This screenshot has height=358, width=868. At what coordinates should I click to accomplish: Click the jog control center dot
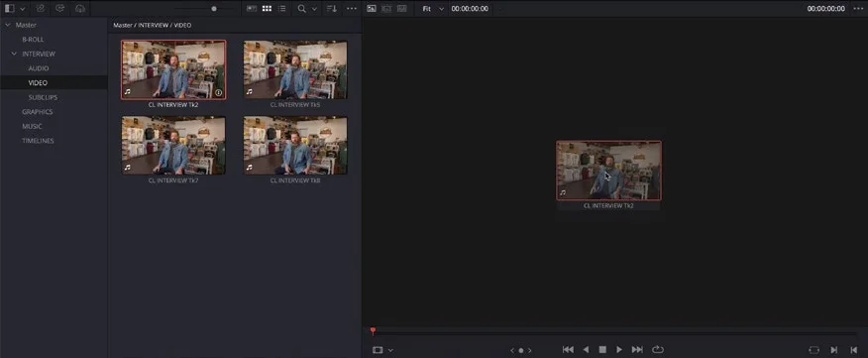[x=521, y=350]
